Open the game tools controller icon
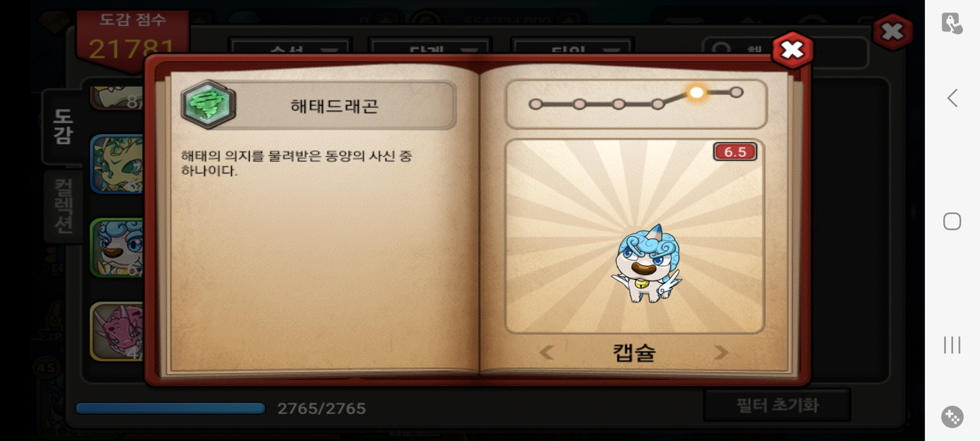This screenshot has width=980, height=441. click(x=952, y=417)
